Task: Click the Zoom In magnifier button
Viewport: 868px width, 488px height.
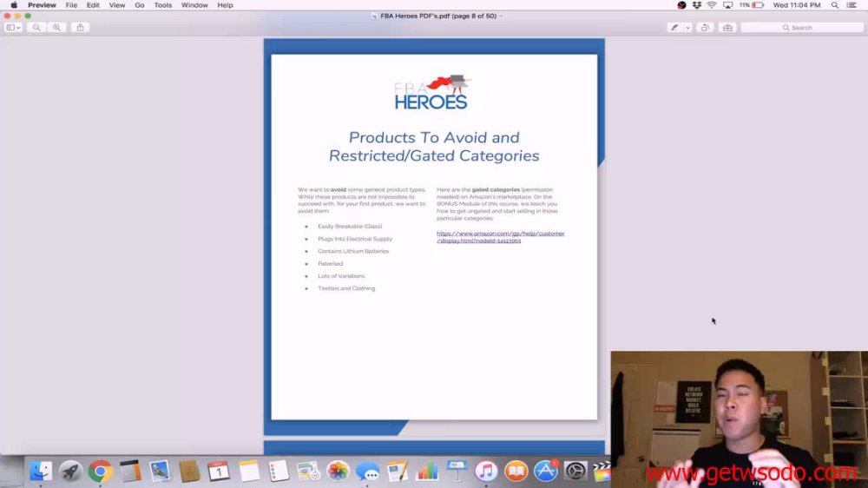Action: point(57,27)
